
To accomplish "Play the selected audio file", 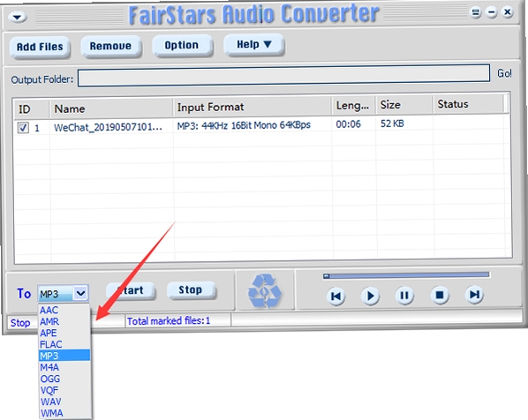I will pos(370,296).
